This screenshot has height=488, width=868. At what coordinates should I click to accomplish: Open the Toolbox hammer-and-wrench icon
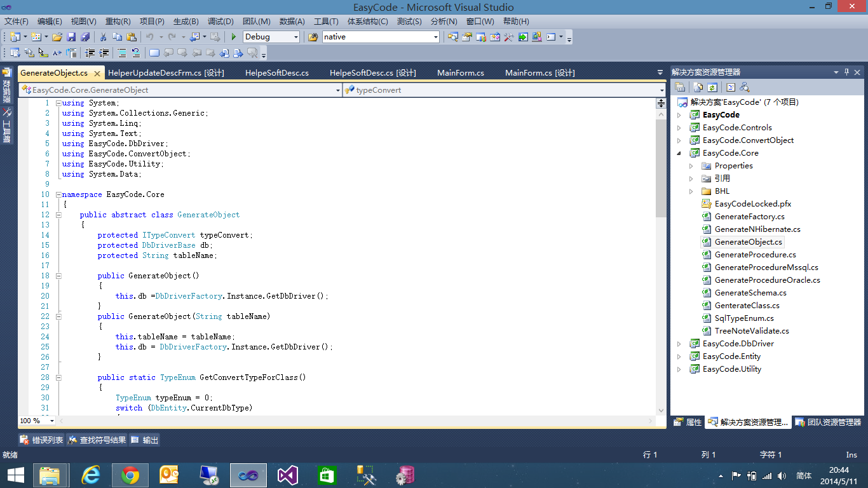point(508,37)
